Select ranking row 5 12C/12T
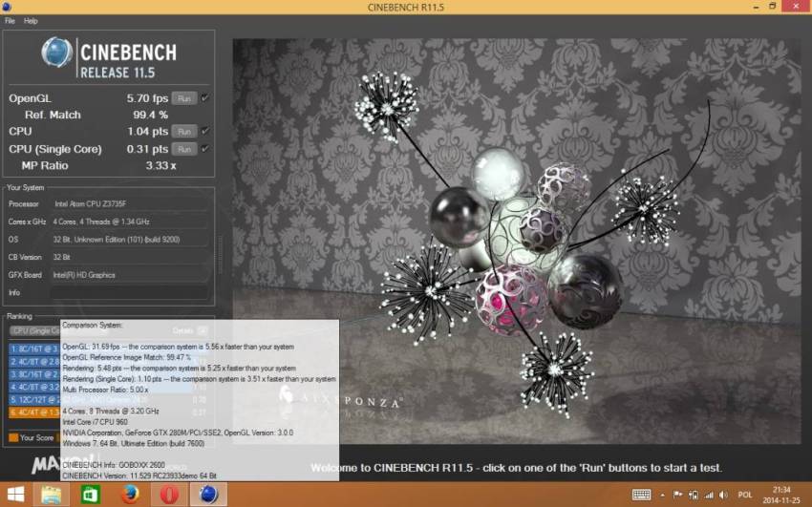 pyautogui.click(x=34, y=399)
